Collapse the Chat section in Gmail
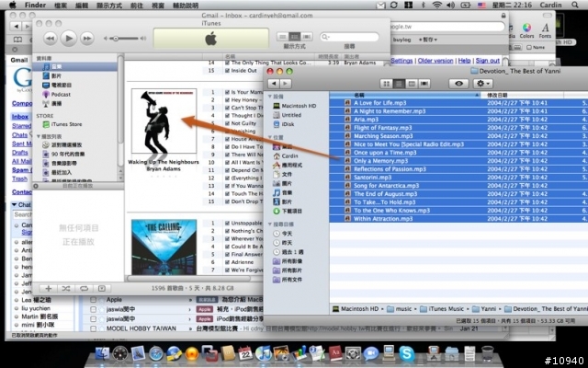This screenshot has height=368, width=588. coord(15,204)
